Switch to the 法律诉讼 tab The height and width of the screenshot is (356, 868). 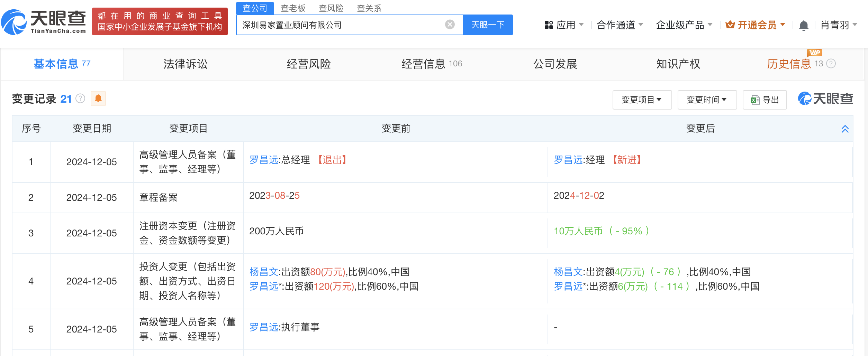[x=185, y=64]
